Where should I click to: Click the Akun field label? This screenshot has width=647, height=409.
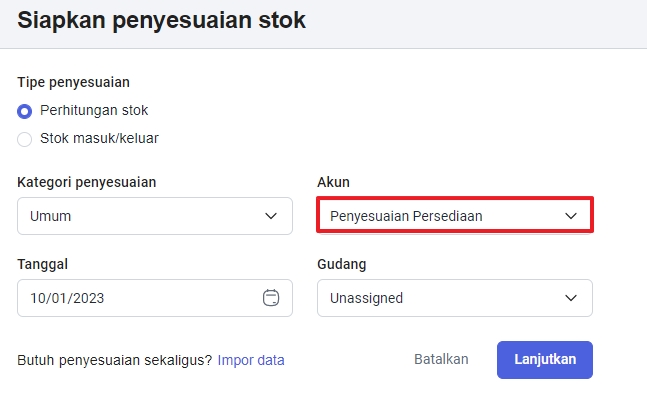pos(333,182)
